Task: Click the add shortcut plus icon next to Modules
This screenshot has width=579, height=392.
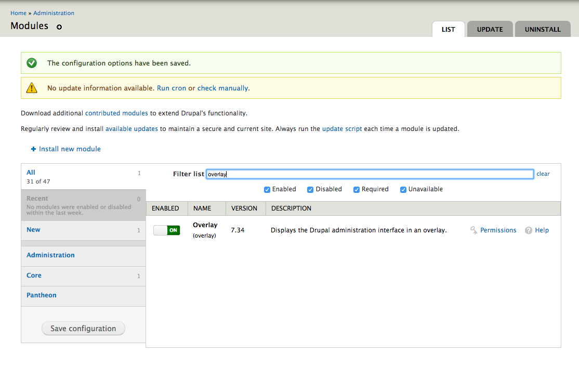Action: click(59, 27)
